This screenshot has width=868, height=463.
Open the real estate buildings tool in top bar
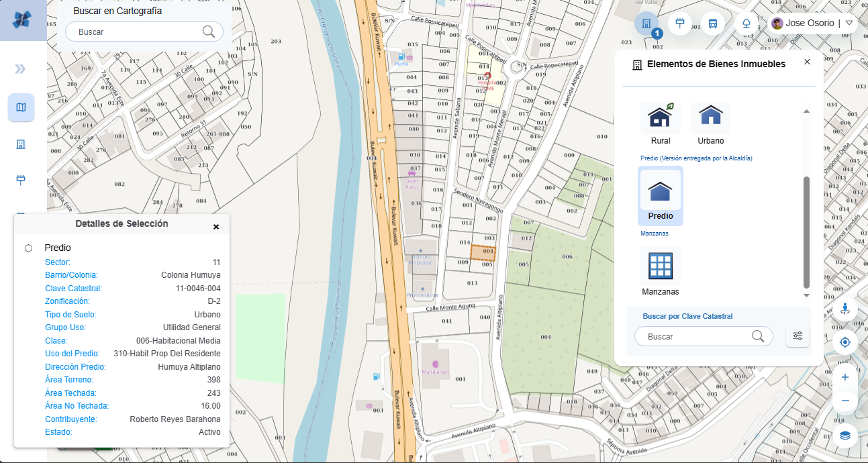[x=646, y=23]
